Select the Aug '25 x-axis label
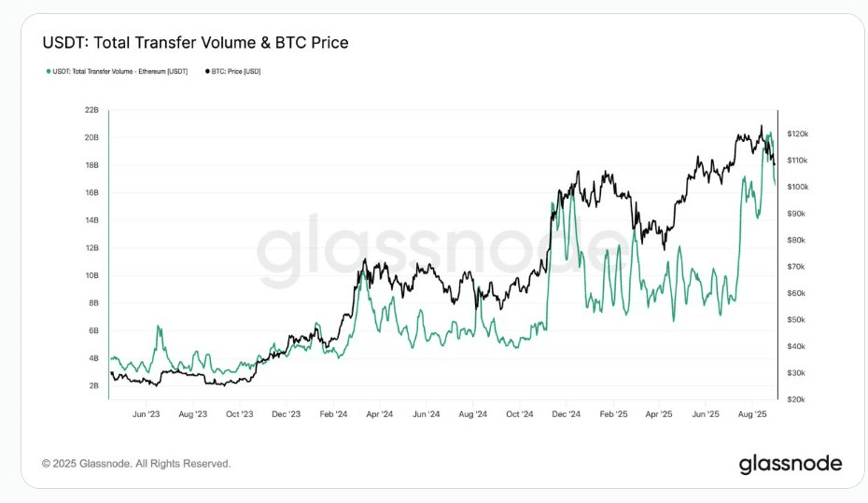The width and height of the screenshot is (868, 503). tap(753, 412)
